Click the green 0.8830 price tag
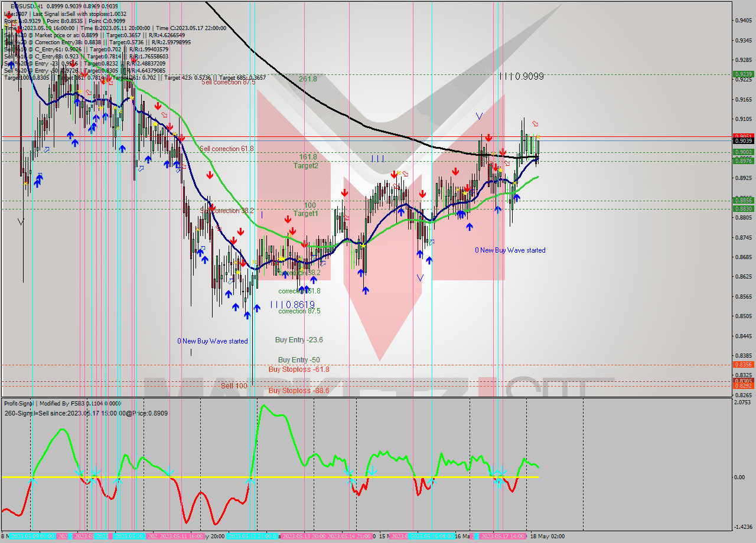The height and width of the screenshot is (543, 756). [x=743, y=208]
